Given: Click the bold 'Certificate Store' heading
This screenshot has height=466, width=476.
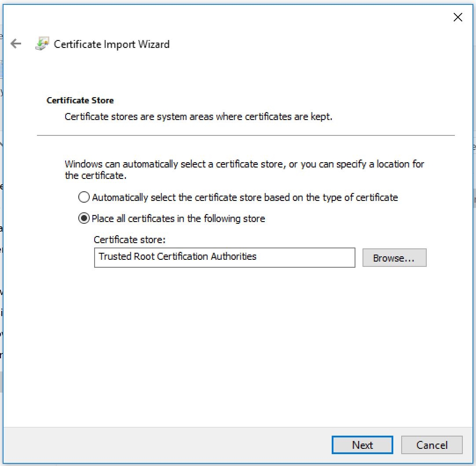Looking at the screenshot, I should [x=80, y=100].
